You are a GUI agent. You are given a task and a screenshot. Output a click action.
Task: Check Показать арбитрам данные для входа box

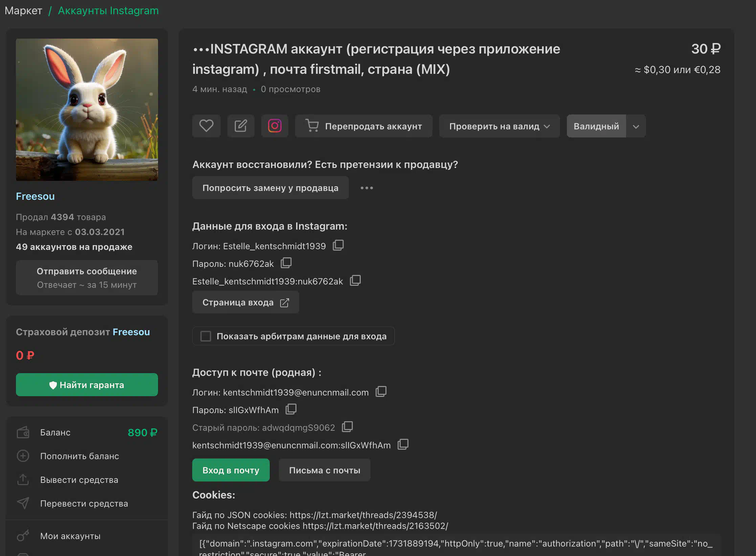pyautogui.click(x=206, y=336)
